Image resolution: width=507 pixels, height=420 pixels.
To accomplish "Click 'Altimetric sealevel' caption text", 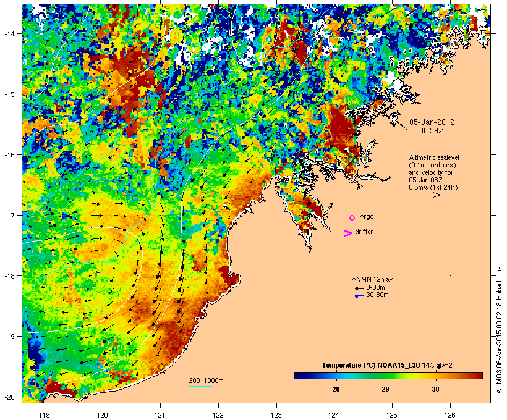I will pos(434,157).
